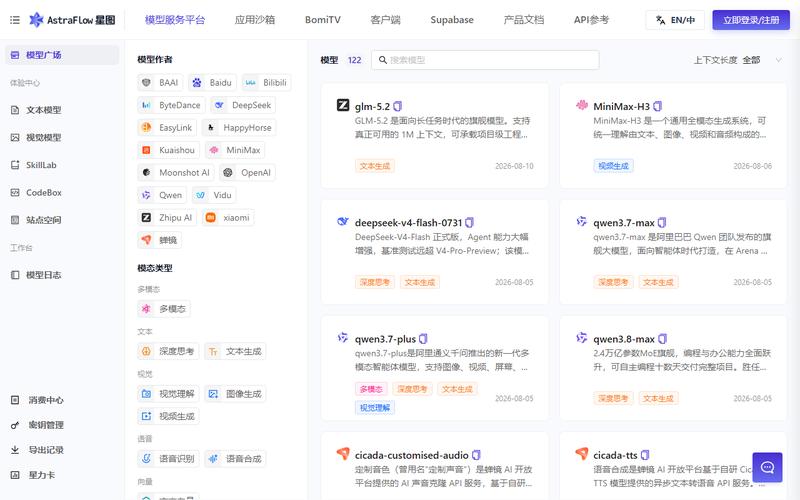This screenshot has height=500, width=800.
Task: Click the cicada-tts card logo icon
Action: point(582,453)
